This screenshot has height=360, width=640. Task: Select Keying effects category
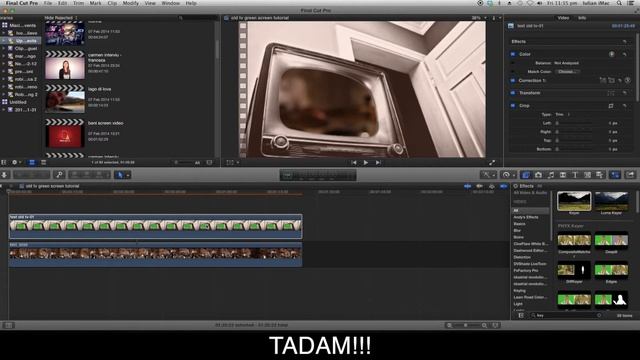(x=520, y=291)
